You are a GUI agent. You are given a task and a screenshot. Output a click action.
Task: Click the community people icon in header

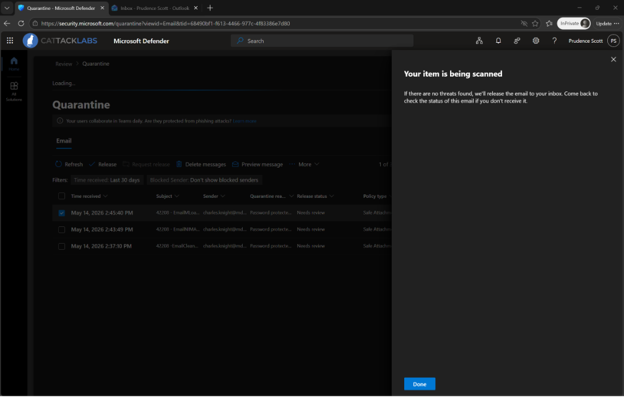tap(517, 41)
